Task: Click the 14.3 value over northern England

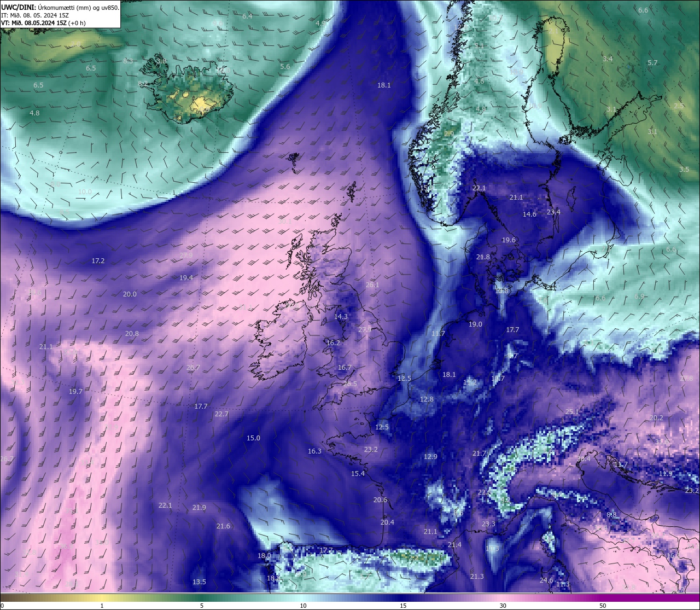Action: 341,317
